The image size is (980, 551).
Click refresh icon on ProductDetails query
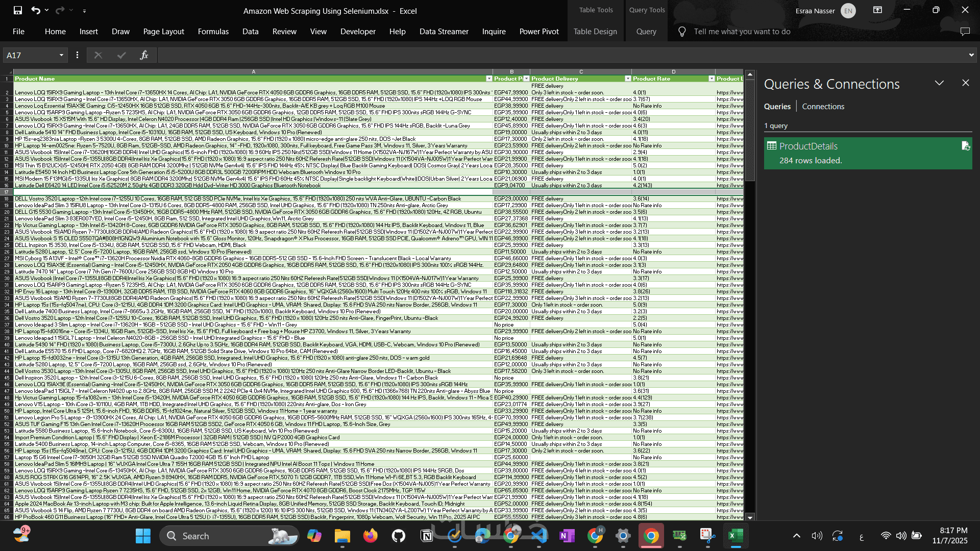click(x=966, y=146)
